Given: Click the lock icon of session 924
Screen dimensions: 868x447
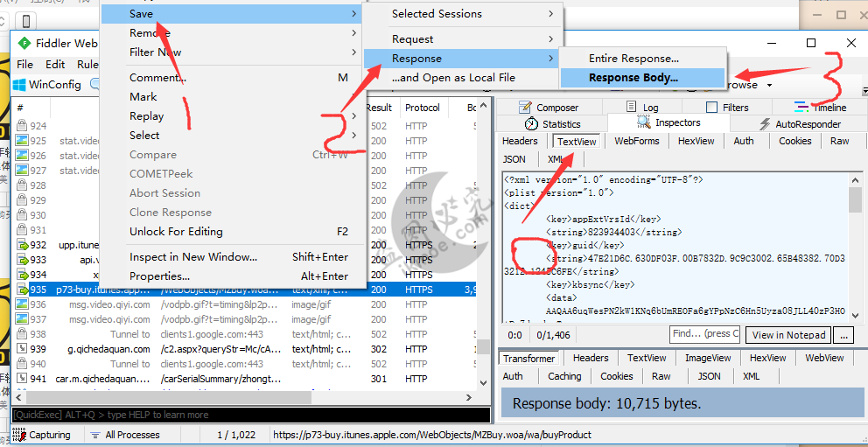Looking at the screenshot, I should [x=22, y=126].
